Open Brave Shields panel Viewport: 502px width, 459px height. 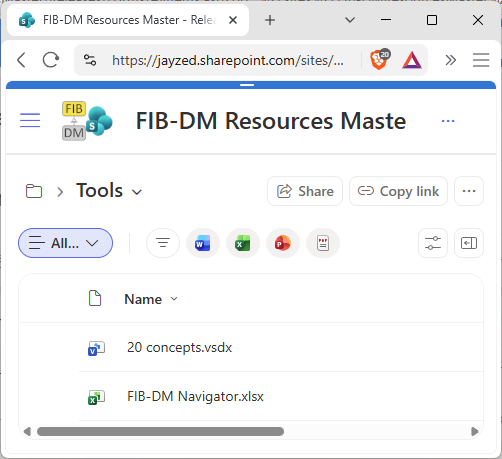(x=380, y=60)
